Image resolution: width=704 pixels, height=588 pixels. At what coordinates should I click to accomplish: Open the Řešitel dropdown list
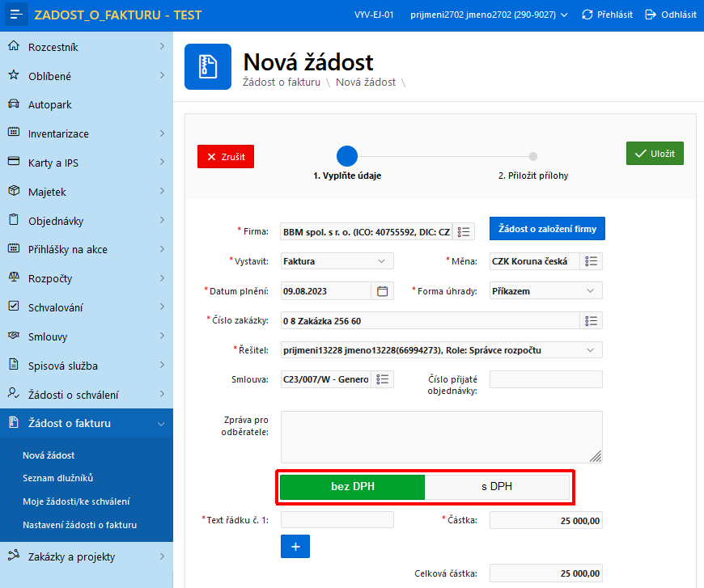click(442, 350)
